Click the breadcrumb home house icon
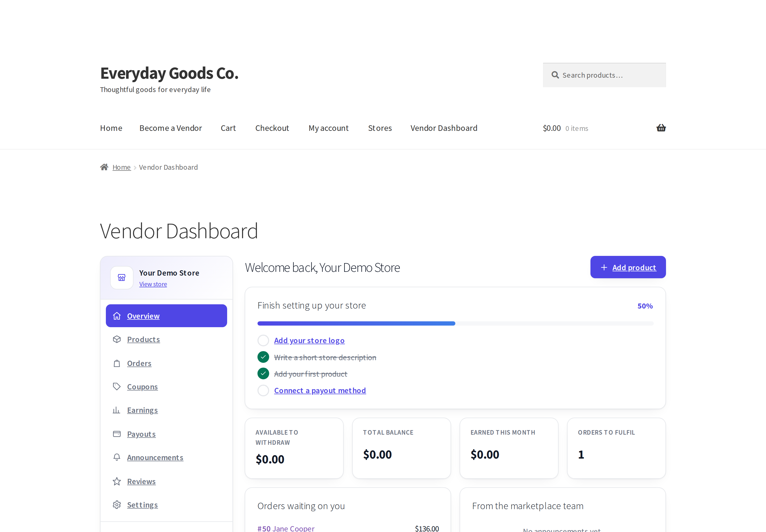The height and width of the screenshot is (532, 766). pyautogui.click(x=104, y=167)
